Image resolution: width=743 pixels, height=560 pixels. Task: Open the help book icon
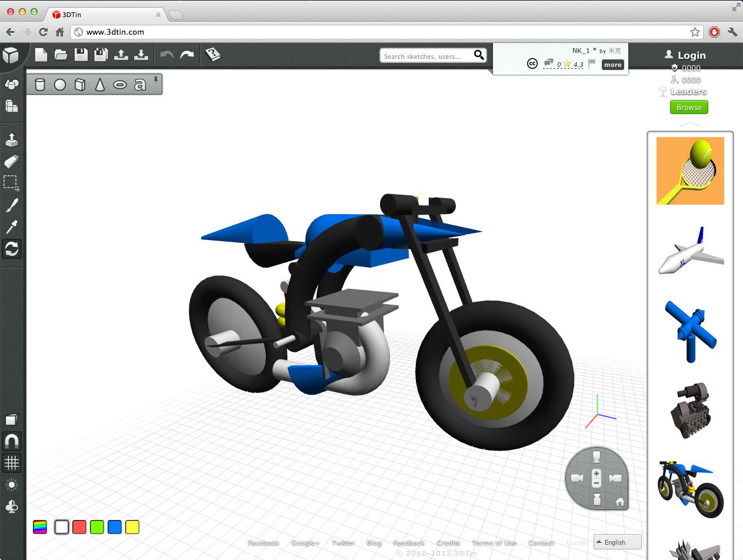212,55
